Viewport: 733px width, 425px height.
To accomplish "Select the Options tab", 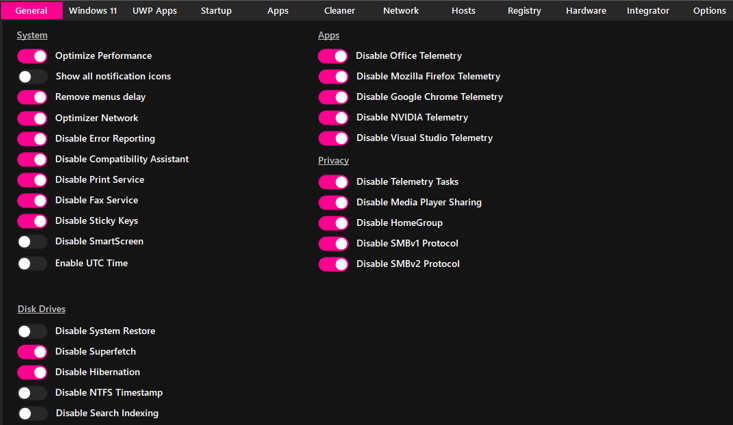I will coord(709,11).
